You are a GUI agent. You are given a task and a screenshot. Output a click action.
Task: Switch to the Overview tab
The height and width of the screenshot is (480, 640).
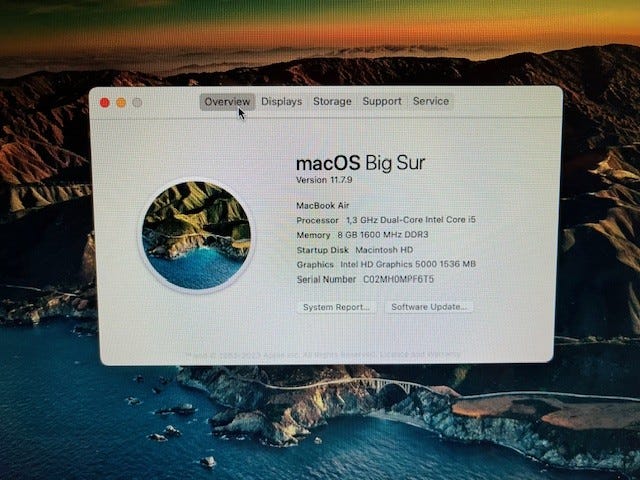(x=227, y=102)
